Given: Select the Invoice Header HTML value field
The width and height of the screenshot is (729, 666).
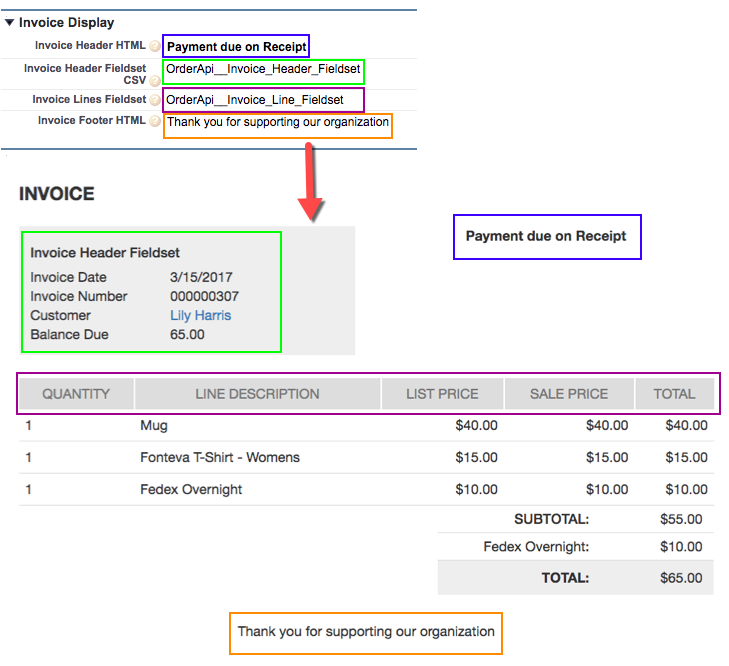Looking at the screenshot, I should [x=236, y=46].
